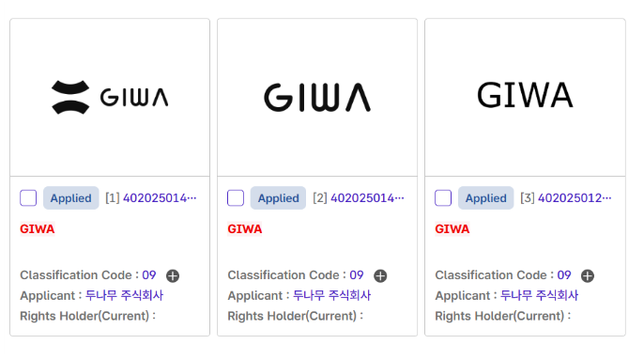644x360 pixels.
Task: Open applicant 두나무 주식회사 in first card
Action: (x=125, y=295)
